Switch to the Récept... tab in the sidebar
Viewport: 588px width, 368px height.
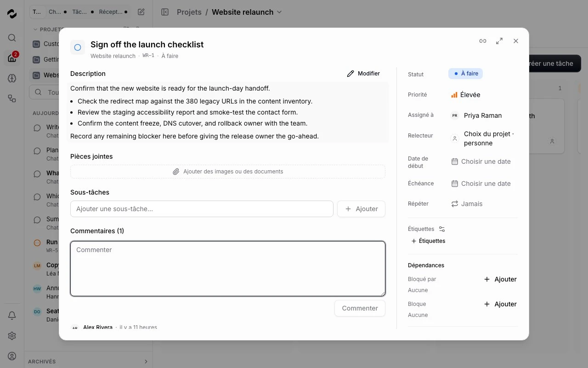click(113, 12)
